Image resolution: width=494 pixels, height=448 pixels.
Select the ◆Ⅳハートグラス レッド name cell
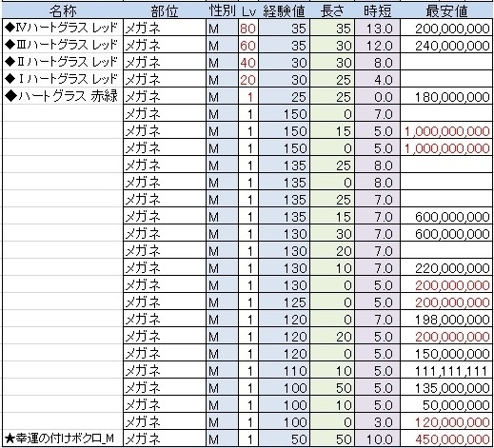coord(63,28)
